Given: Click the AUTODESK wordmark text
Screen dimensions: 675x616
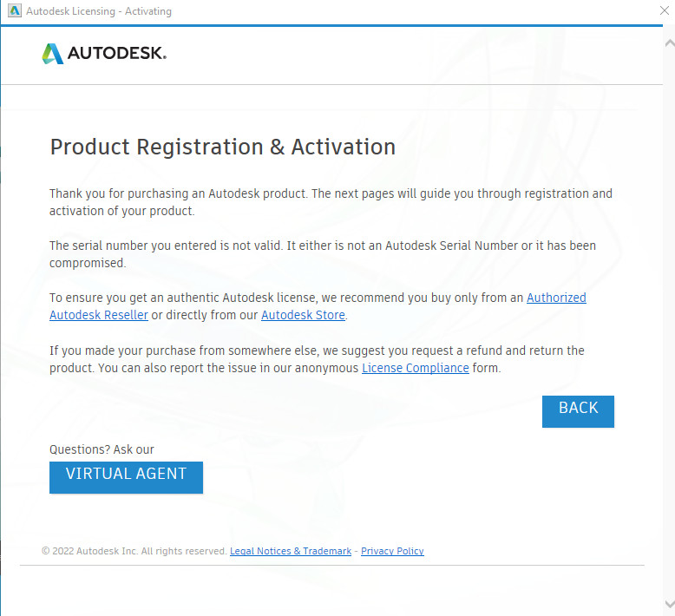Looking at the screenshot, I should pos(116,54).
